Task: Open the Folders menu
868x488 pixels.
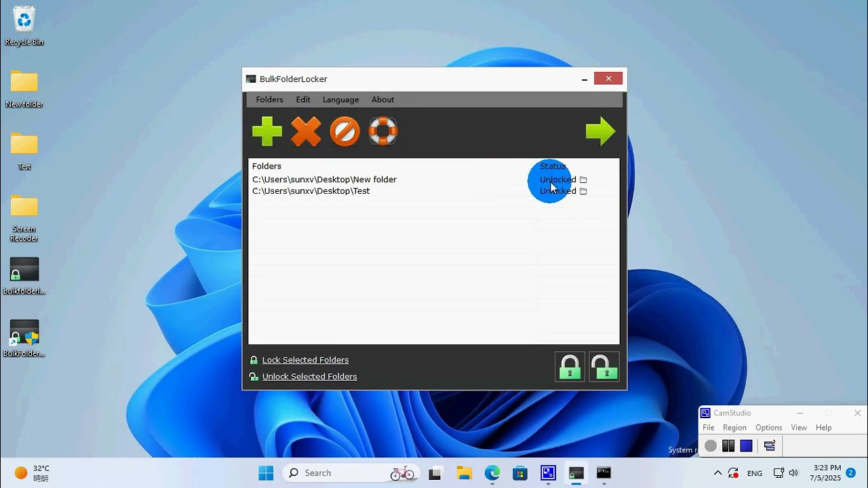Action: coord(269,100)
